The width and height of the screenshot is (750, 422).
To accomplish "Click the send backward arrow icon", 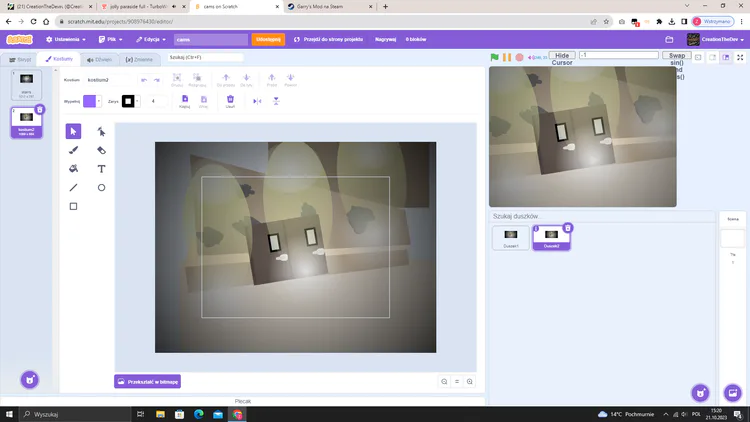I will coord(246,79).
